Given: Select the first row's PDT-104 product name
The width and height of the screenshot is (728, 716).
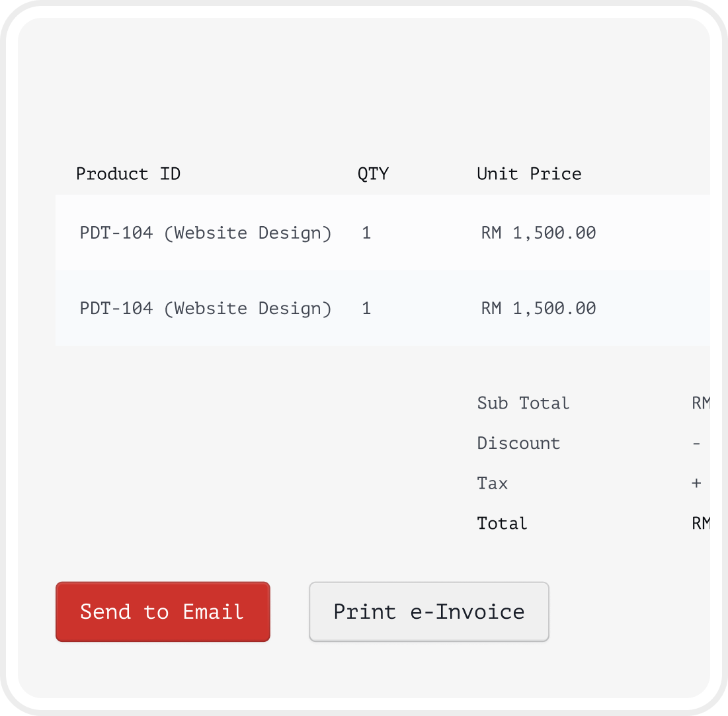Looking at the screenshot, I should pyautogui.click(x=205, y=233).
